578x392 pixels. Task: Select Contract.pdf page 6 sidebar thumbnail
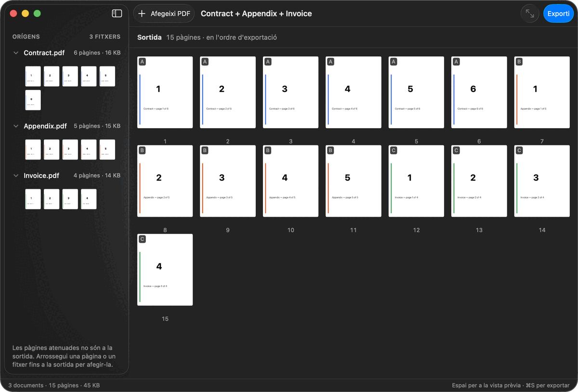(33, 100)
